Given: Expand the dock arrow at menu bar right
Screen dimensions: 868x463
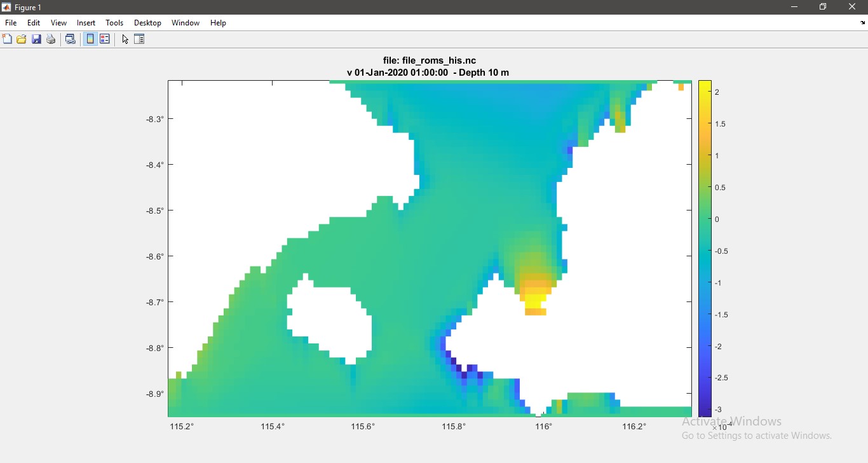Looking at the screenshot, I should pyautogui.click(x=862, y=23).
